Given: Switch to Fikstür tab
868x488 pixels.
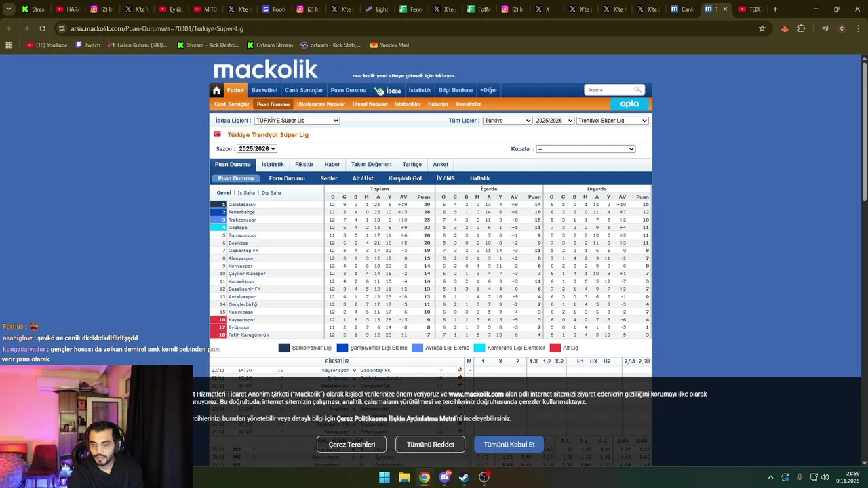Looking at the screenshot, I should point(304,164).
